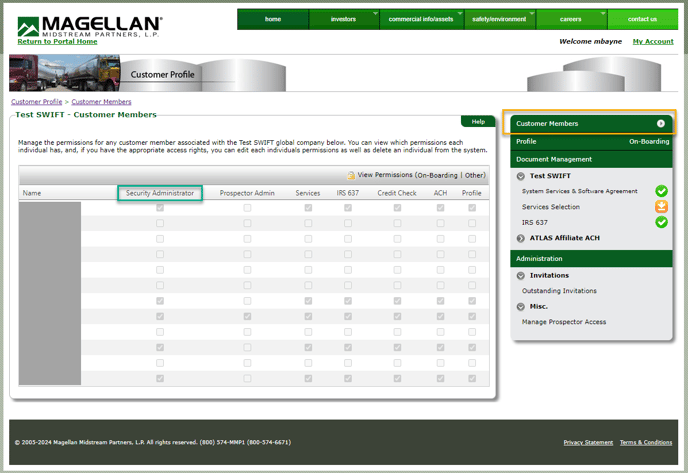
Task: Open Document Management sidebar header
Action: click(x=591, y=160)
